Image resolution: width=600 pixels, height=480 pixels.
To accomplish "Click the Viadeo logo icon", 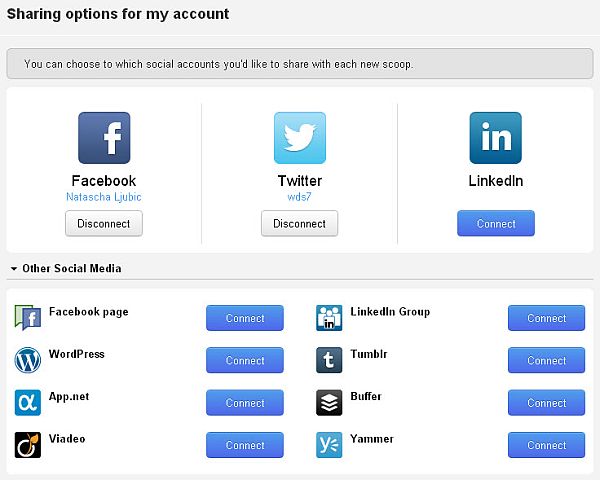I will point(28,445).
